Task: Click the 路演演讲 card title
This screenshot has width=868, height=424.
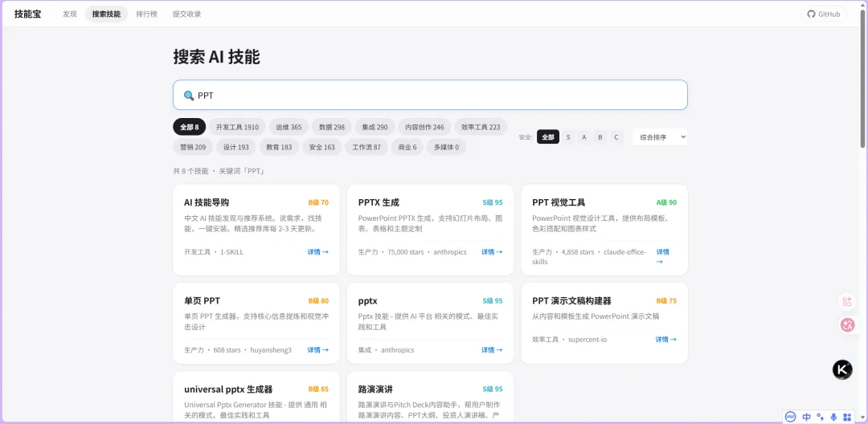Action: [x=375, y=389]
